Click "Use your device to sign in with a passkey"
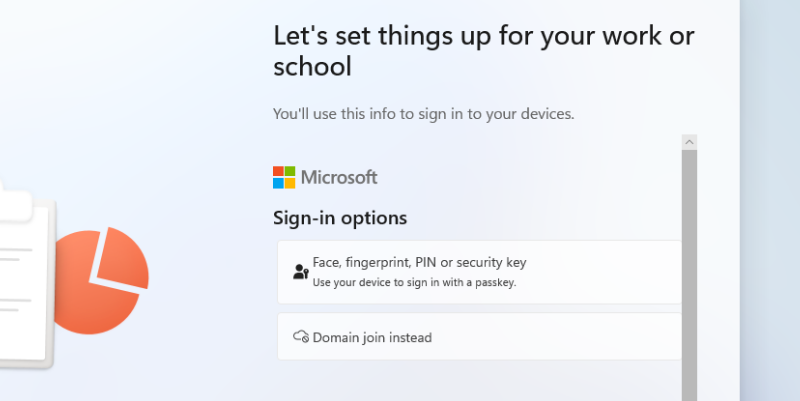 click(414, 283)
